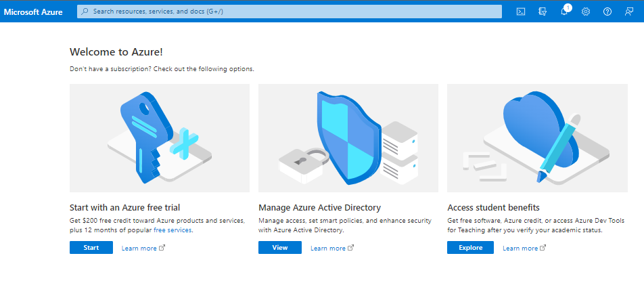
Task: Focus the Search resources, services, and docs field
Action: point(290,12)
